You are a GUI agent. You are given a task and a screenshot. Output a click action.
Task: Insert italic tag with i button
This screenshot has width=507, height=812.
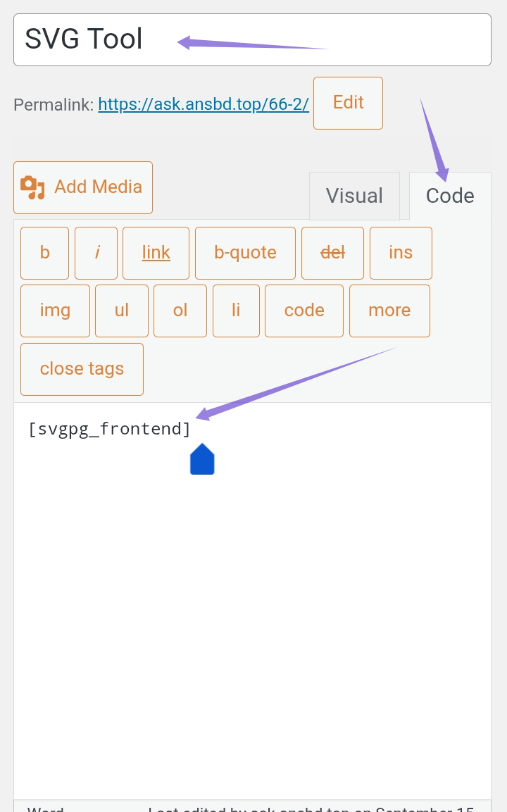pos(96,253)
